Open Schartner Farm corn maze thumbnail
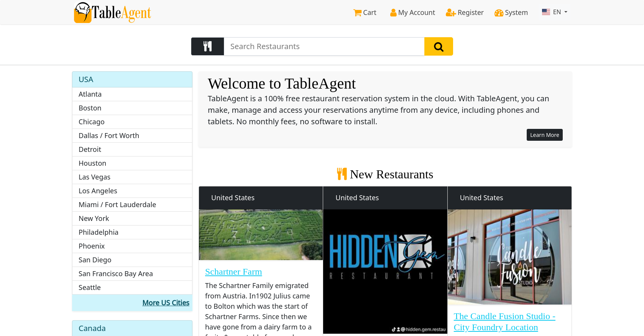The width and height of the screenshot is (644, 336). pyautogui.click(x=261, y=235)
